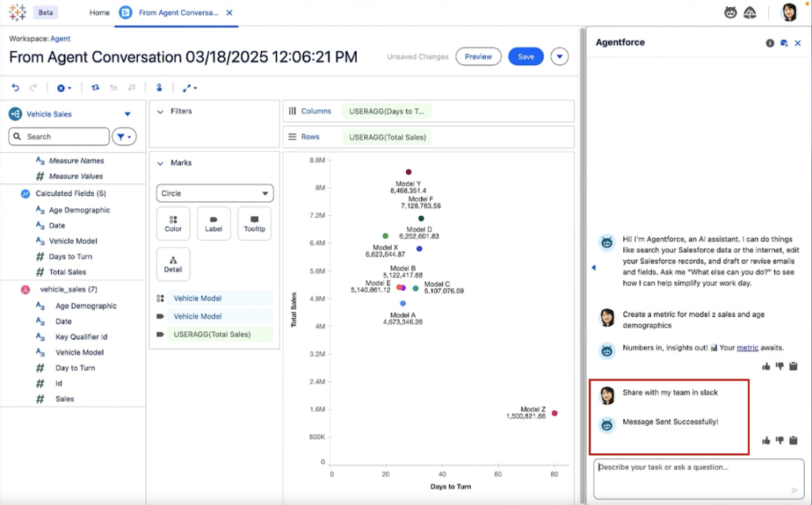Collapse the Filters section

160,111
